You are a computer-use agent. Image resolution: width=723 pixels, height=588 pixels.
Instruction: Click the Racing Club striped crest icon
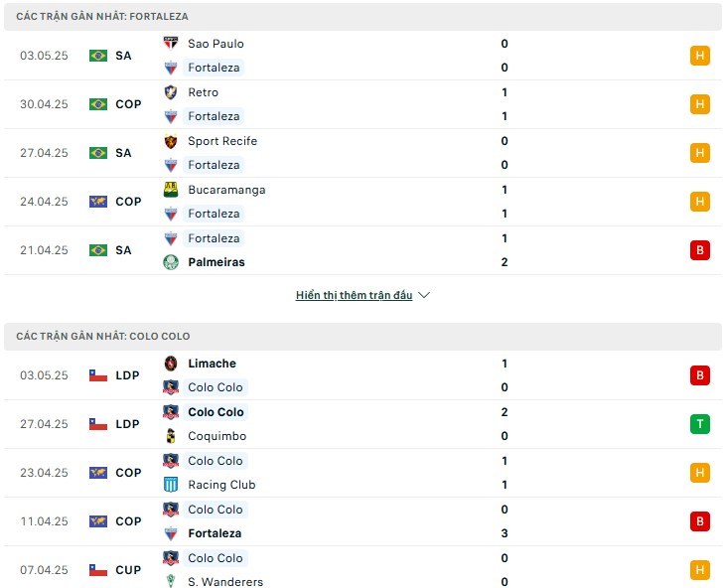171,485
